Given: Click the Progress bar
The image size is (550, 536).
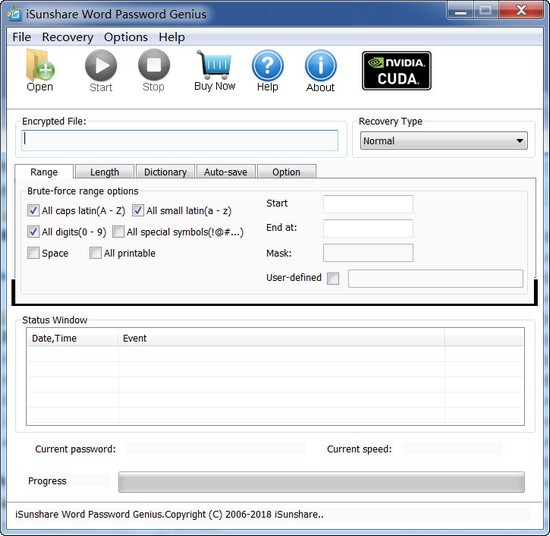Looking at the screenshot, I should 321,482.
